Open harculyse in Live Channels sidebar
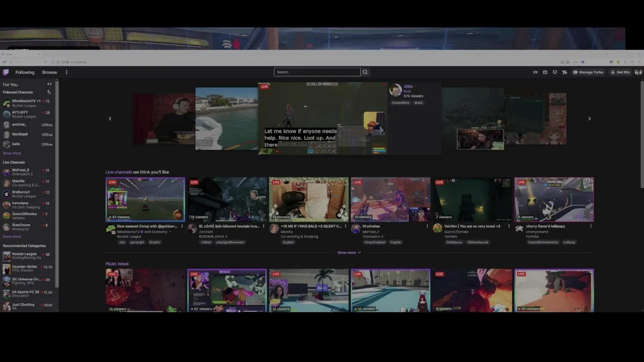Screen dimensions: 644x362 [x=28, y=205]
